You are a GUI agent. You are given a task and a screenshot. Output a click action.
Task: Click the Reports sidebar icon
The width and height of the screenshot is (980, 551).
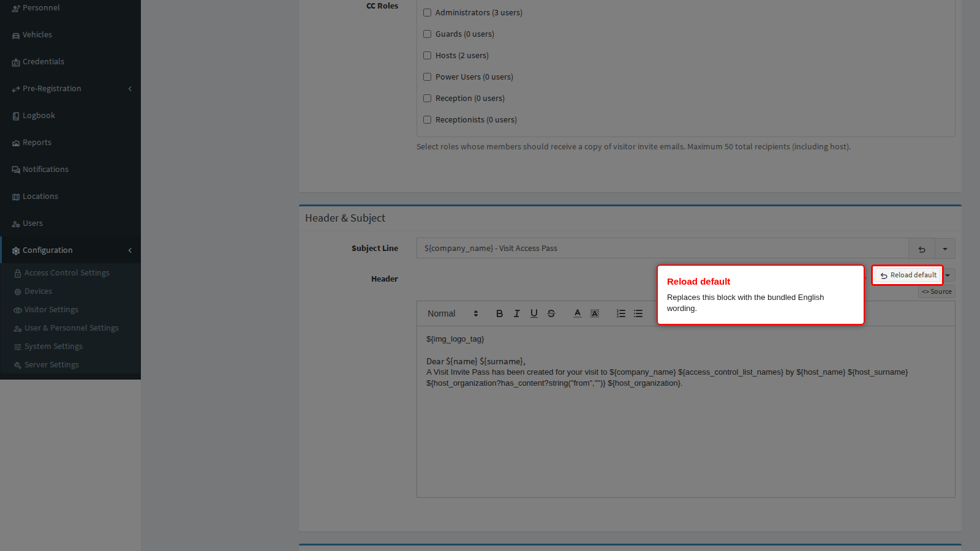16,143
